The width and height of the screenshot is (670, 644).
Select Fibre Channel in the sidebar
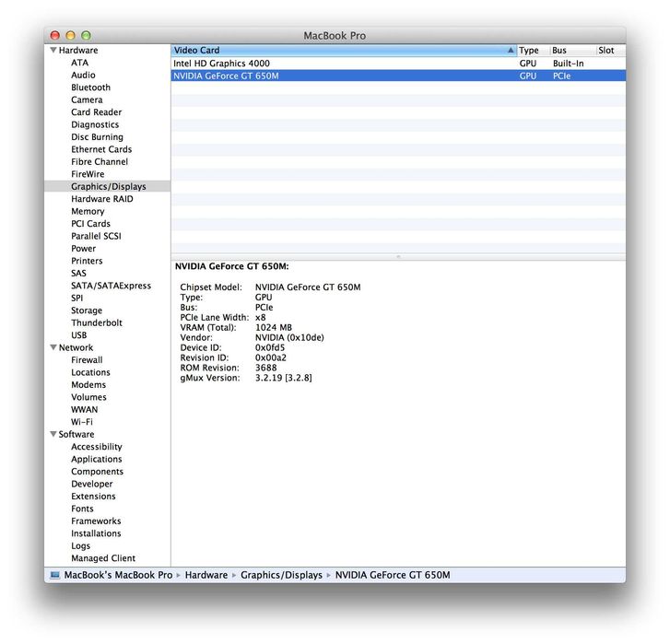point(100,161)
